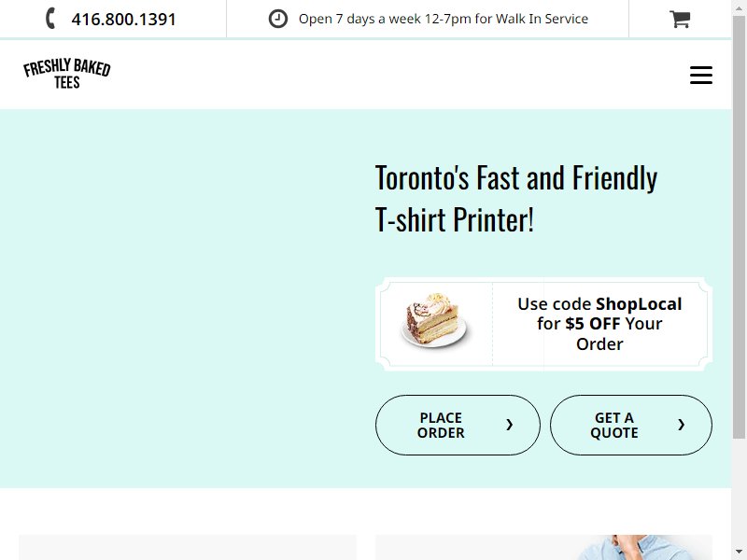This screenshot has width=747, height=560.
Task: Click the scrollbar down arrow
Action: (x=739, y=553)
